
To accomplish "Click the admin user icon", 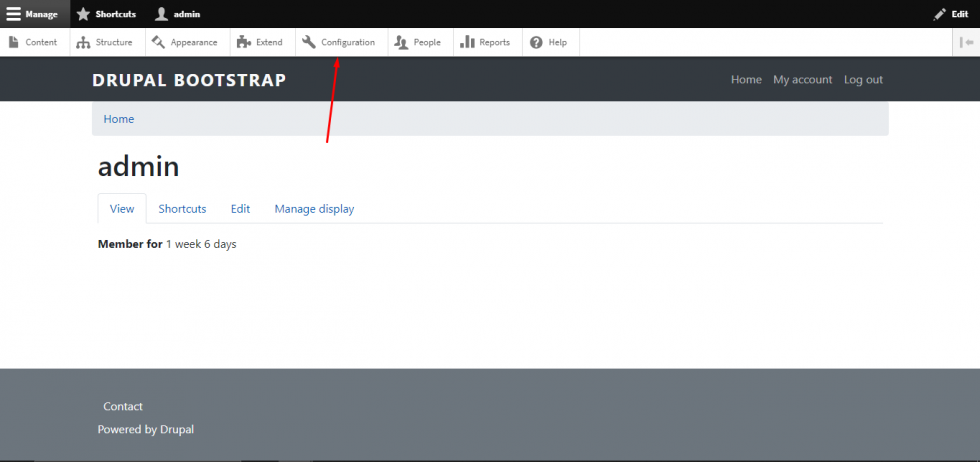I will click(x=161, y=14).
